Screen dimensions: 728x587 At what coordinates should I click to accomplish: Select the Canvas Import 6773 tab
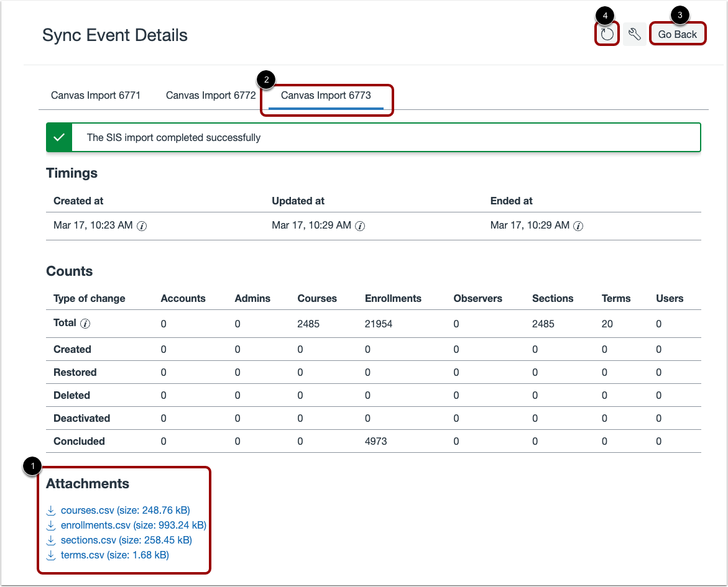[x=326, y=95]
